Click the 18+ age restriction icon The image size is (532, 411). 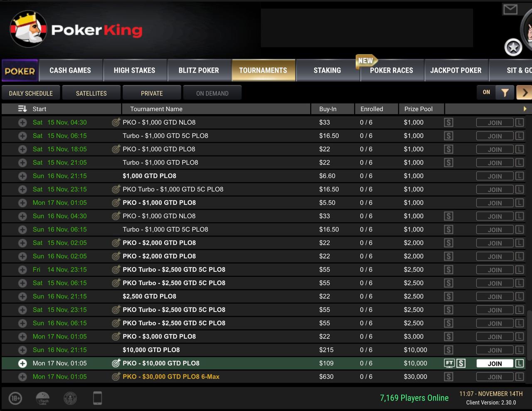[x=15, y=398]
